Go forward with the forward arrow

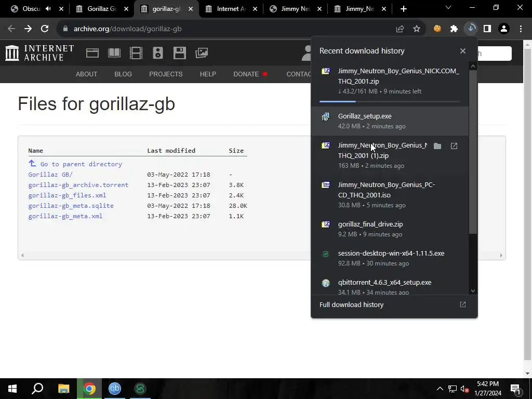[x=28, y=29]
